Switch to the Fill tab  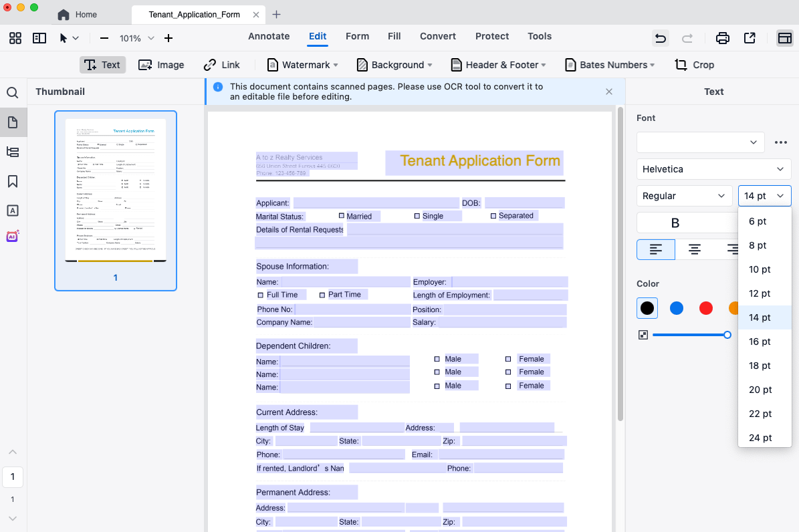394,36
